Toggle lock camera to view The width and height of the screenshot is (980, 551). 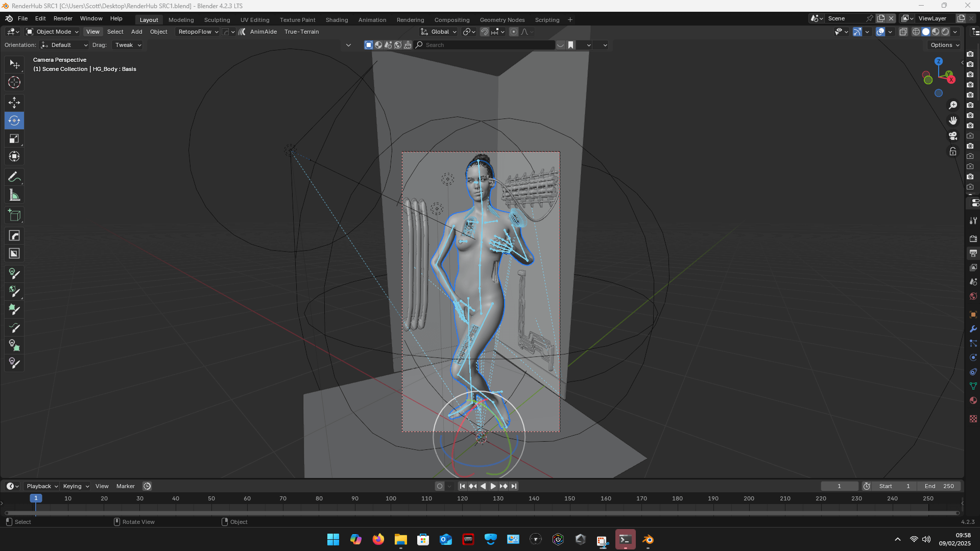point(953,152)
